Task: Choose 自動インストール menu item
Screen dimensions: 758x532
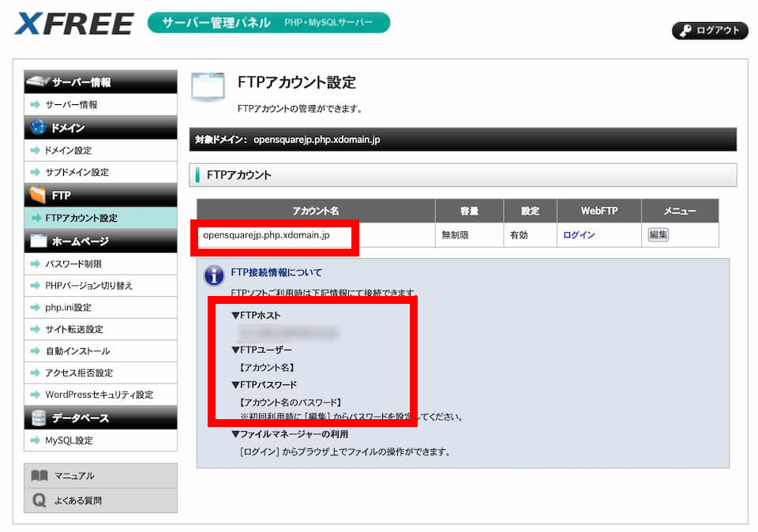Action: click(77, 350)
